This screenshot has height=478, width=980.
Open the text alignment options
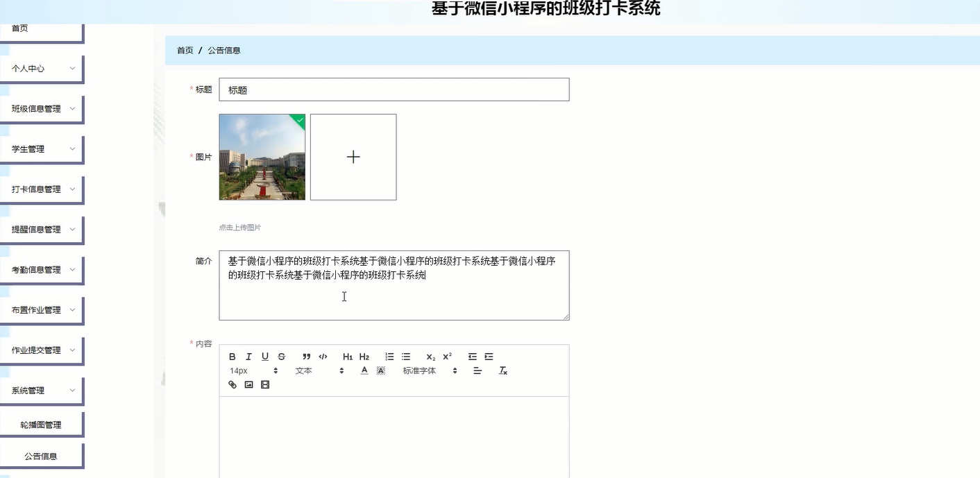[478, 370]
